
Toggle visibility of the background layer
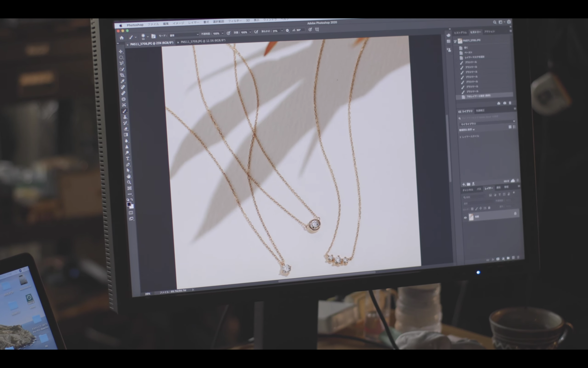(x=465, y=218)
